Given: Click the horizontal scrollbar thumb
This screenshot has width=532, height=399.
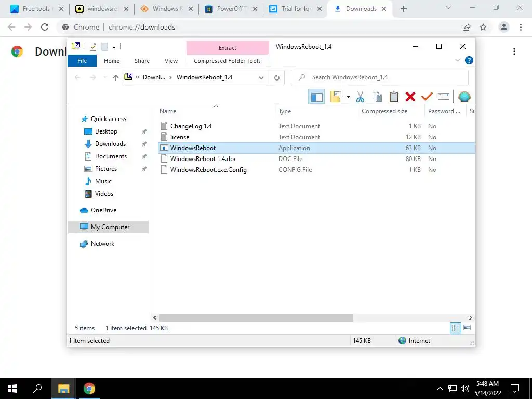Looking at the screenshot, I should point(256,318).
